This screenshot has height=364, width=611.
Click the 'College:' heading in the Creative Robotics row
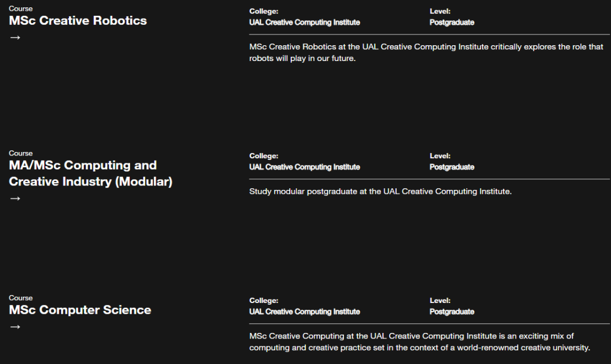pos(264,11)
